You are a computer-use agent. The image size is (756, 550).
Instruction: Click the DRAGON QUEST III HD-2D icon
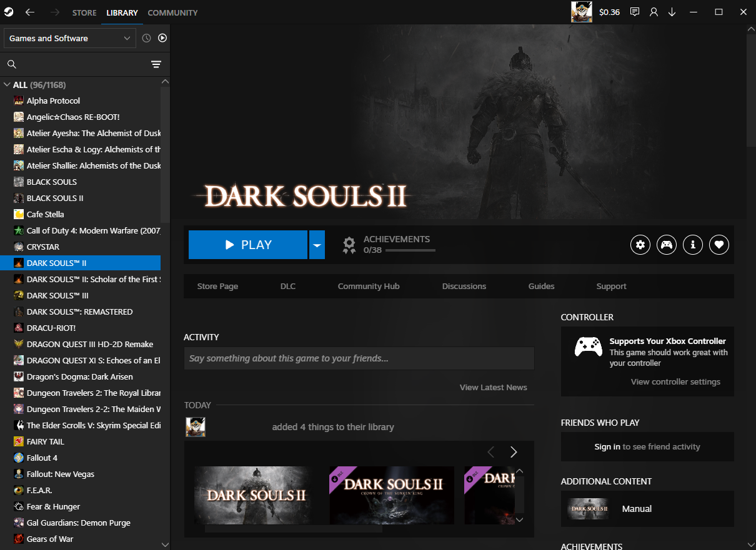[19, 344]
